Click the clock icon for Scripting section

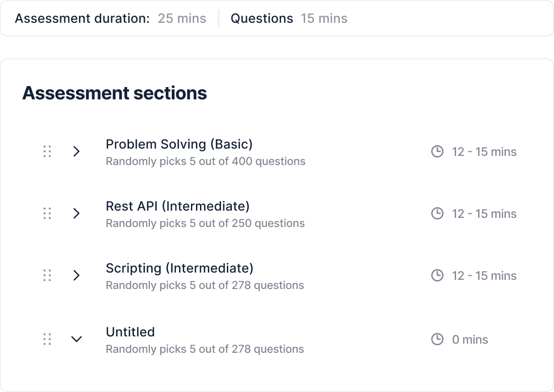pos(437,275)
